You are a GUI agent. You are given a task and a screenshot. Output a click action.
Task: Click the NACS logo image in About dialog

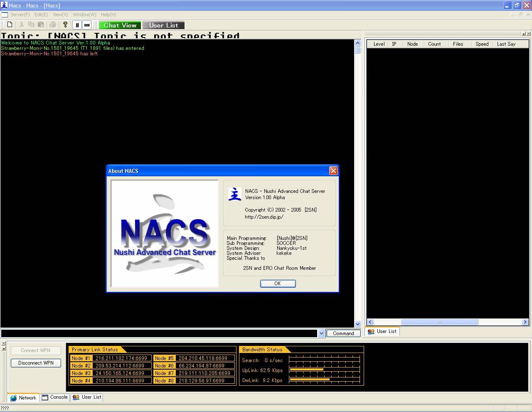[165, 233]
